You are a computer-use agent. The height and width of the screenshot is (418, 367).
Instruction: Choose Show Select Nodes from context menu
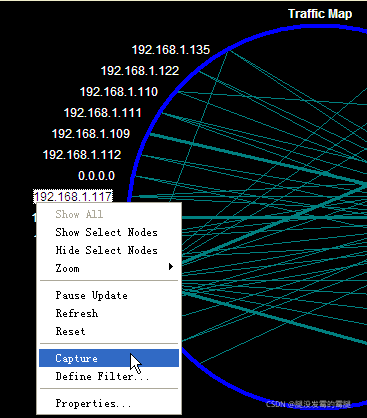(x=109, y=232)
